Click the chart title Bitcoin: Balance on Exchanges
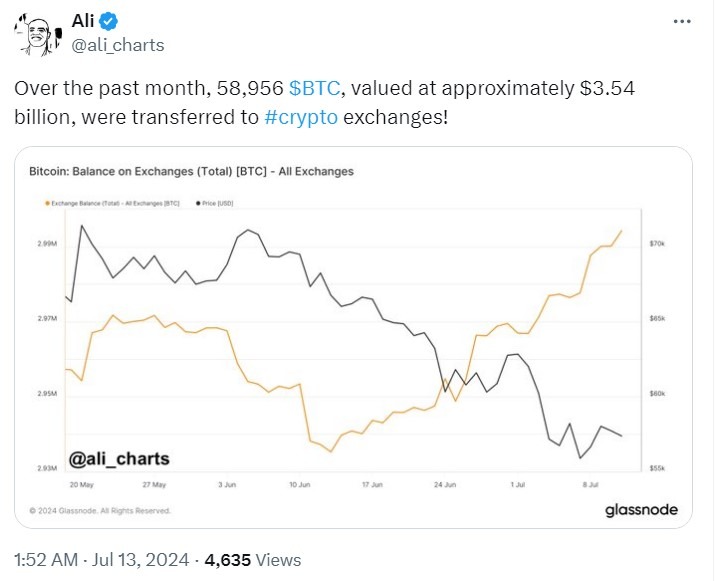Viewport: 715px width, 581px height. pyautogui.click(x=191, y=171)
